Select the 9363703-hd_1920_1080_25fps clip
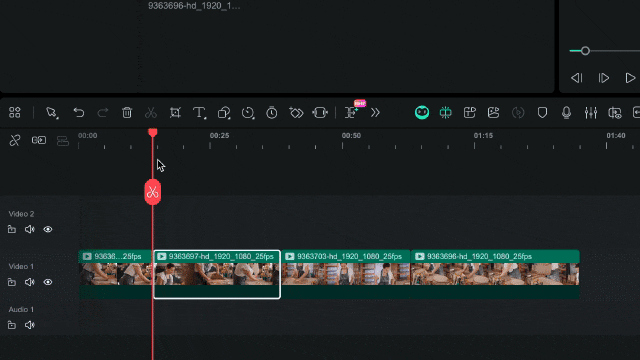The height and width of the screenshot is (360, 640). tap(346, 273)
